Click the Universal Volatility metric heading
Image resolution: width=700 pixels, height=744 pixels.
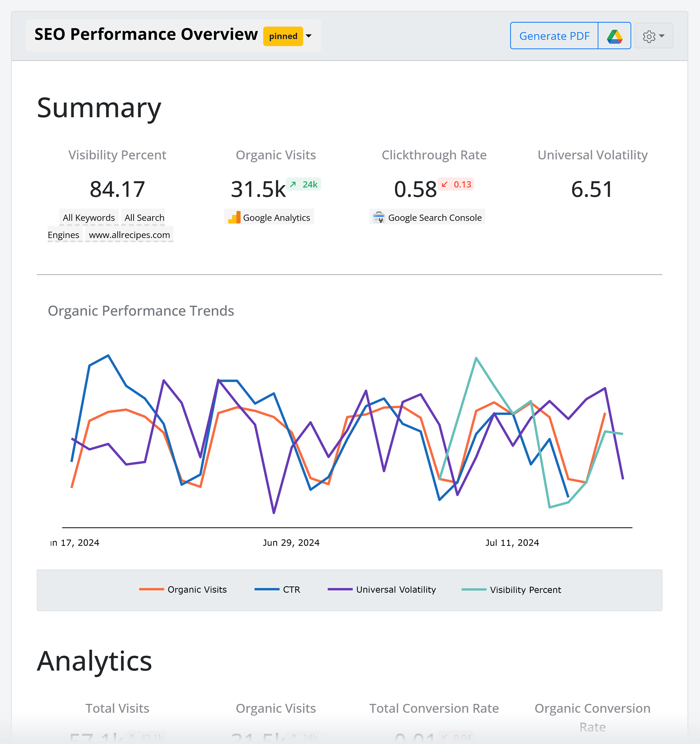[x=593, y=155]
